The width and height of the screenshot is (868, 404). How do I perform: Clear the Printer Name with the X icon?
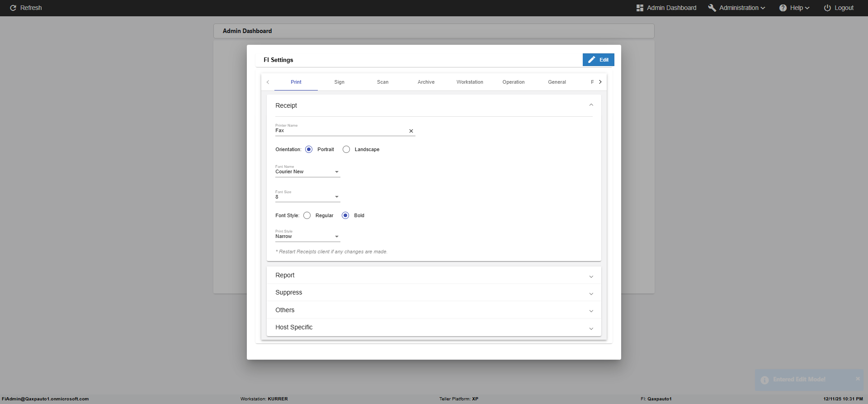tap(411, 131)
